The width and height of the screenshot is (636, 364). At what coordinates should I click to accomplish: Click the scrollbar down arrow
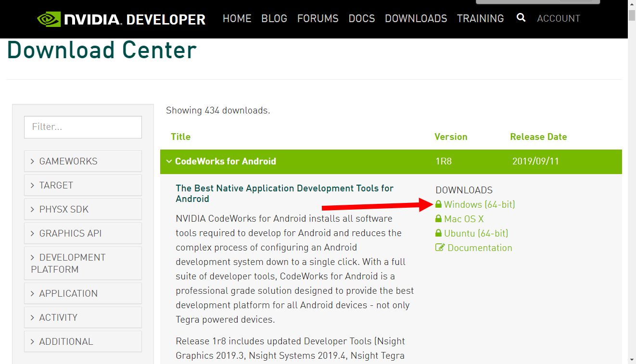click(632, 359)
